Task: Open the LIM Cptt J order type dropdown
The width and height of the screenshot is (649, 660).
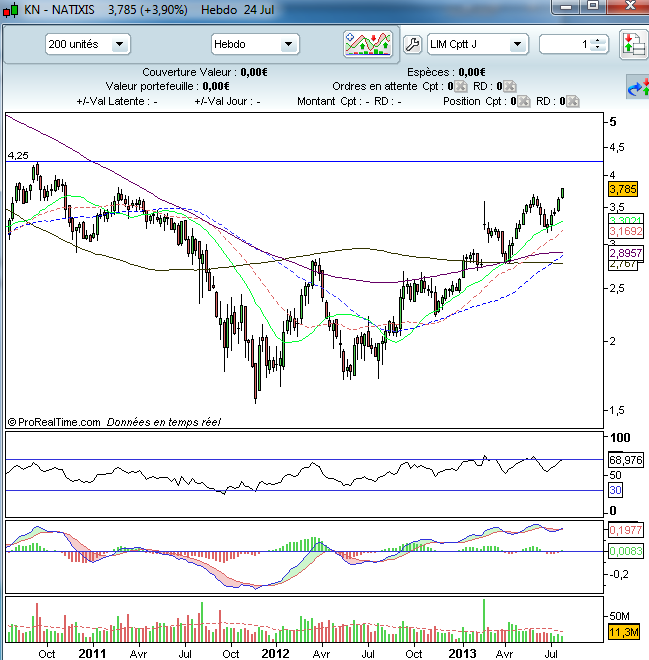Action: [478, 44]
